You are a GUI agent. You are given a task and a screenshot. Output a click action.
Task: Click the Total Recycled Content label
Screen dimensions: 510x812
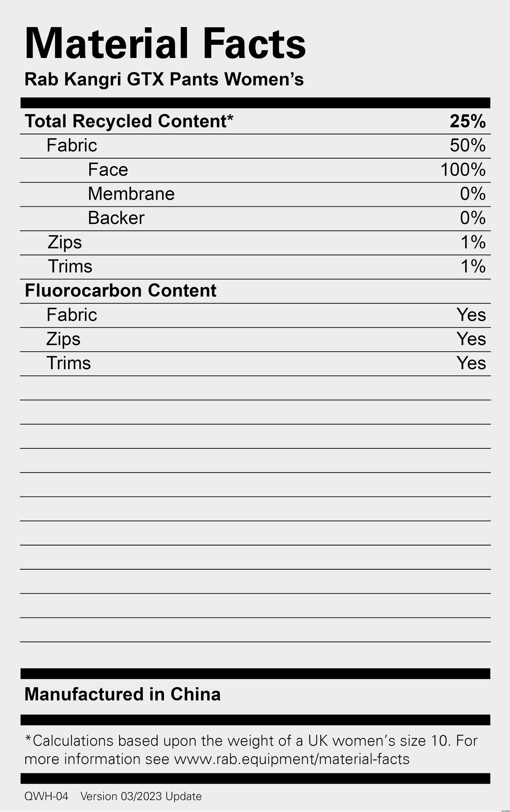[129, 121]
